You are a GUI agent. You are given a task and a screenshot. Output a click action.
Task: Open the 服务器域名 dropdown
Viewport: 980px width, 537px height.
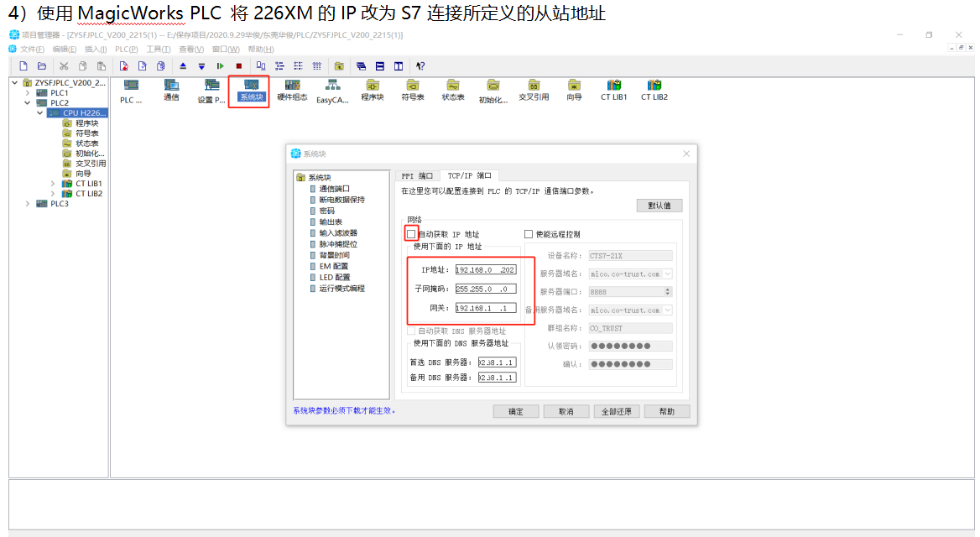point(668,274)
